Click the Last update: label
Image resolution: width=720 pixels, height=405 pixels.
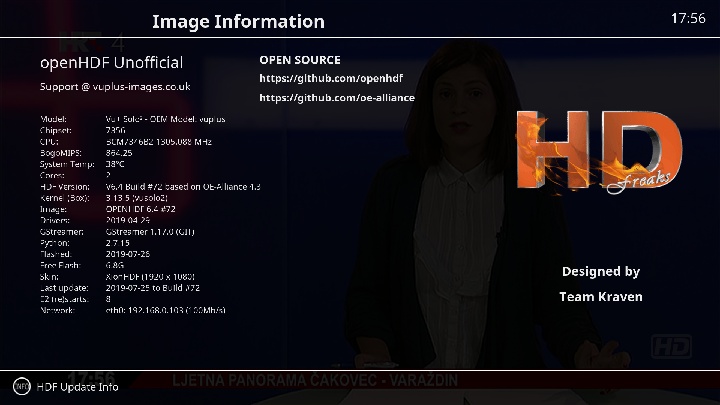pos(64,288)
